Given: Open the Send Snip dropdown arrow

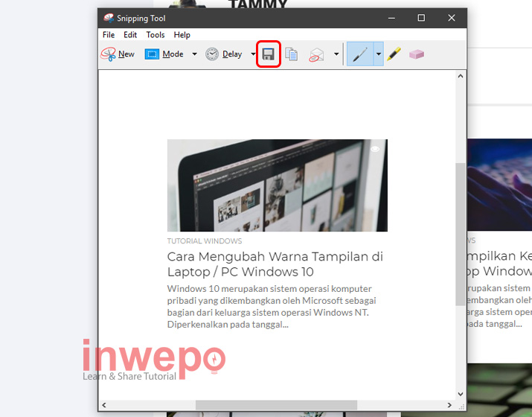Looking at the screenshot, I should tap(336, 54).
